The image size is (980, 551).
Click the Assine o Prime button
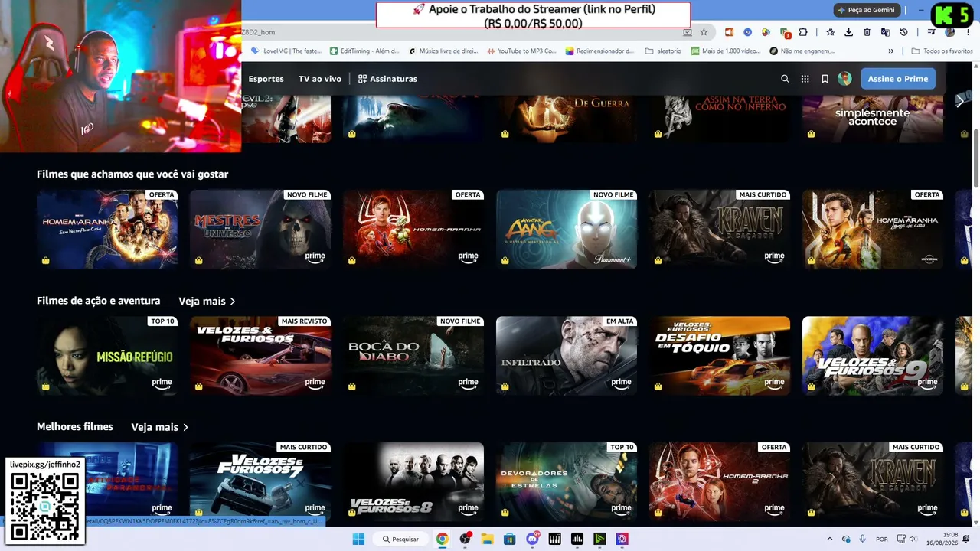(898, 79)
